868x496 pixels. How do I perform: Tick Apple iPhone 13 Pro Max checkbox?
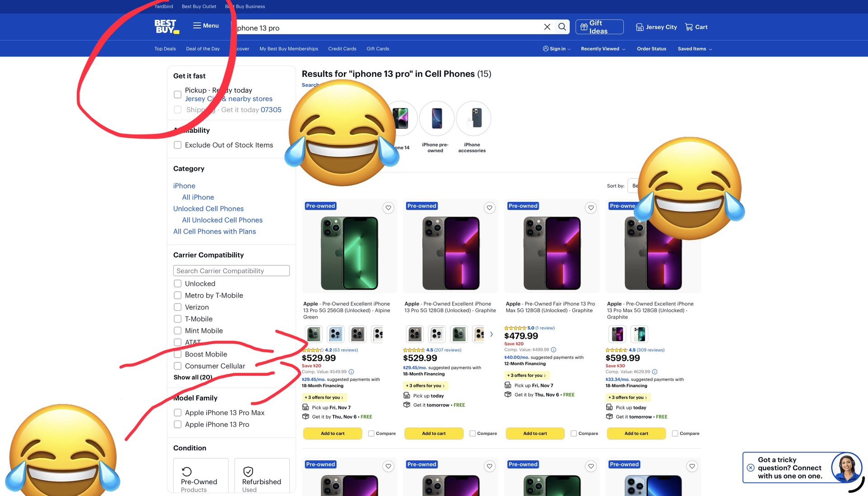178,413
